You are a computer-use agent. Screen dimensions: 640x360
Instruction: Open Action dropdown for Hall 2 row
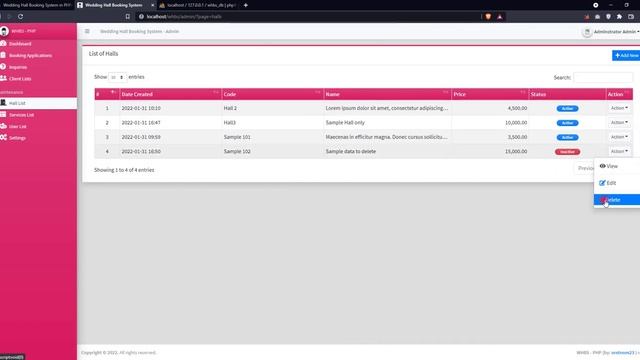click(619, 108)
